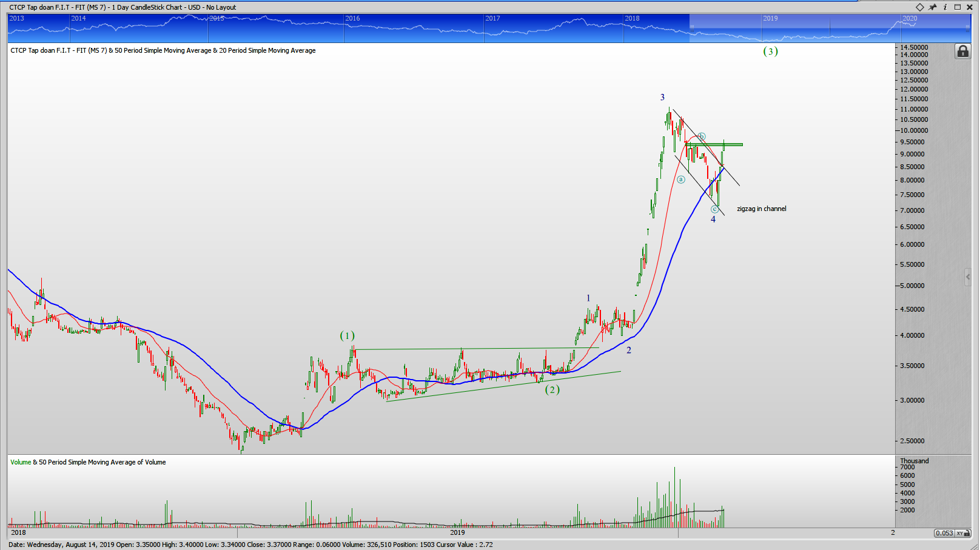Image resolution: width=980 pixels, height=550 pixels.
Task: Expand the collapsed right side panel arrow
Action: click(x=968, y=277)
